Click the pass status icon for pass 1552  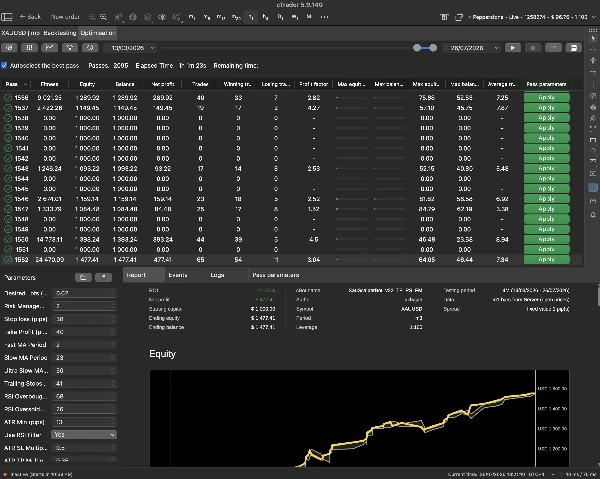pyautogui.click(x=8, y=260)
